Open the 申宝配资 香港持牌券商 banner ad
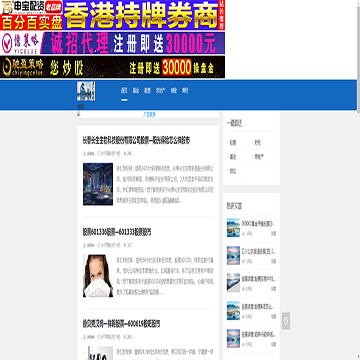The height and width of the screenshot is (360, 360). click(x=112, y=15)
